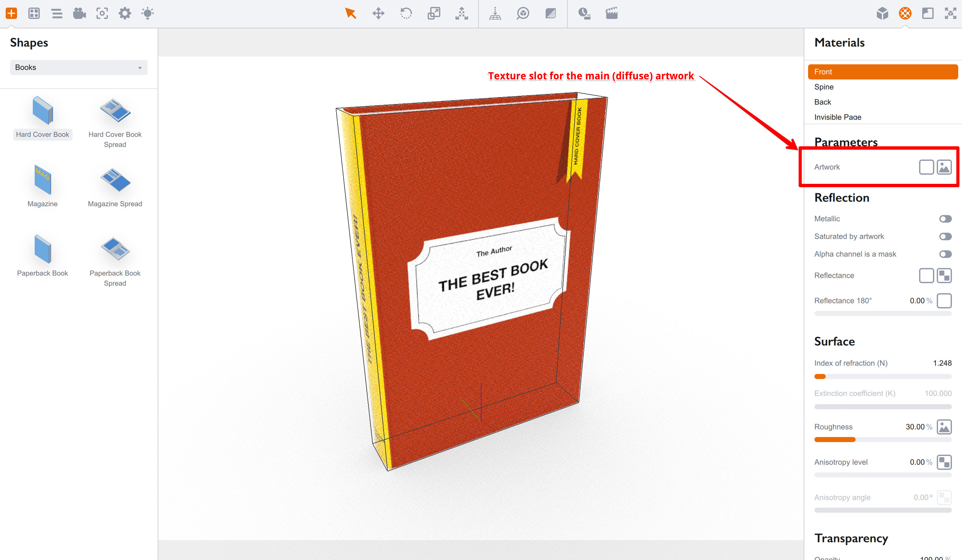
Task: Adjust the Roughness slider
Action: coord(854,439)
